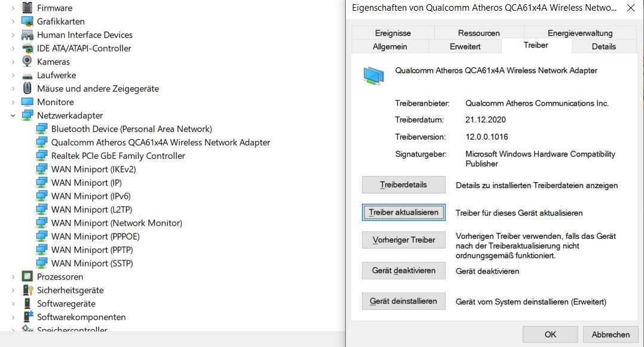Click Gerät deinstallieren button

point(403,301)
